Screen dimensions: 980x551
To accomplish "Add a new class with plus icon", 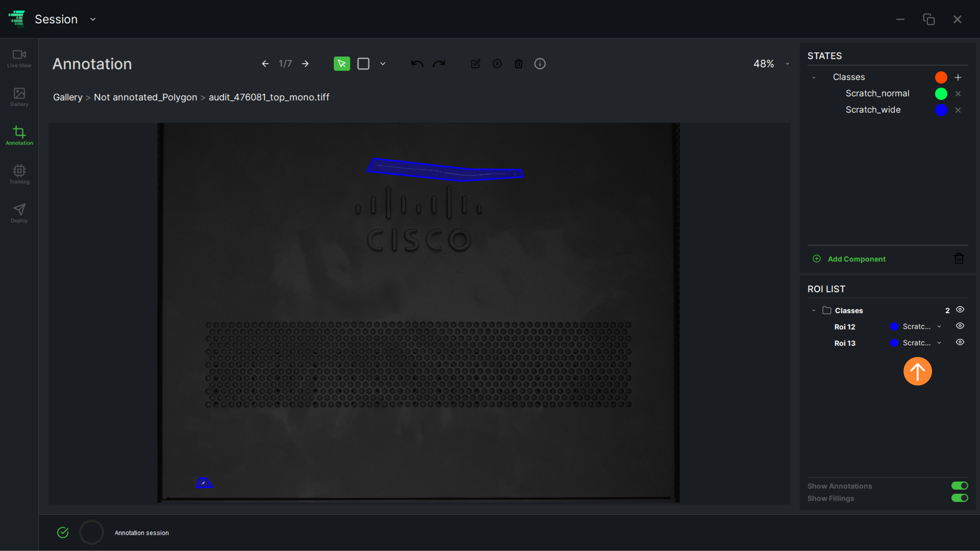I will point(958,77).
